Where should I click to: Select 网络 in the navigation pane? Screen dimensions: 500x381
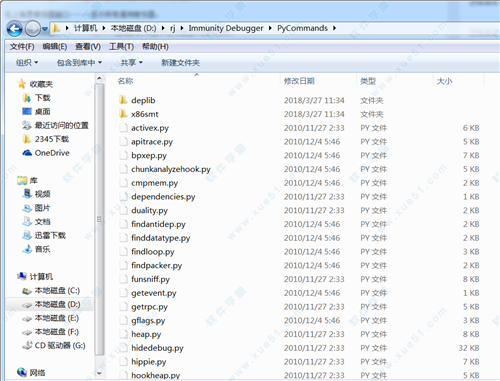pyautogui.click(x=32, y=372)
